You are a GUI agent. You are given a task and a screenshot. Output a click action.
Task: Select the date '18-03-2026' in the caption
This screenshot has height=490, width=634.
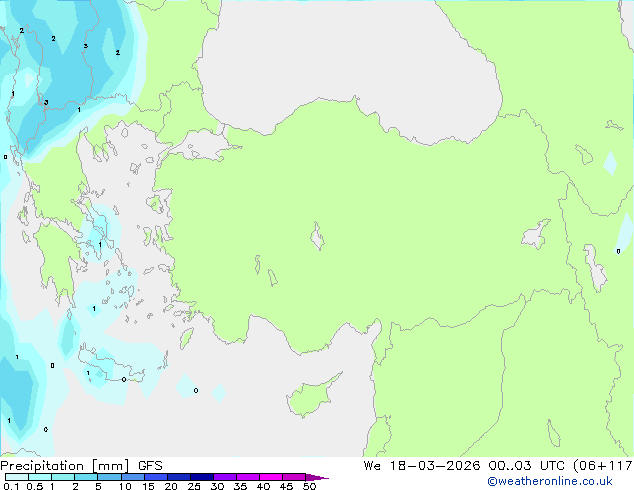(x=435, y=466)
